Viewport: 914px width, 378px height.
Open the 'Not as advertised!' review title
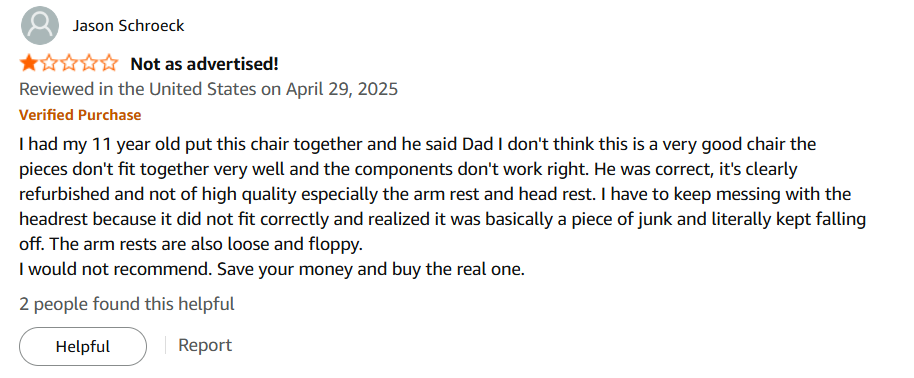pyautogui.click(x=204, y=64)
